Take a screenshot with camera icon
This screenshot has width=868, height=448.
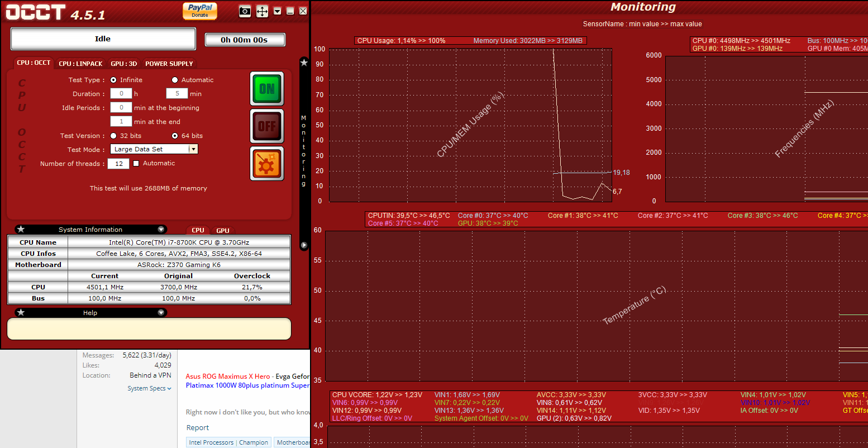pyautogui.click(x=245, y=11)
